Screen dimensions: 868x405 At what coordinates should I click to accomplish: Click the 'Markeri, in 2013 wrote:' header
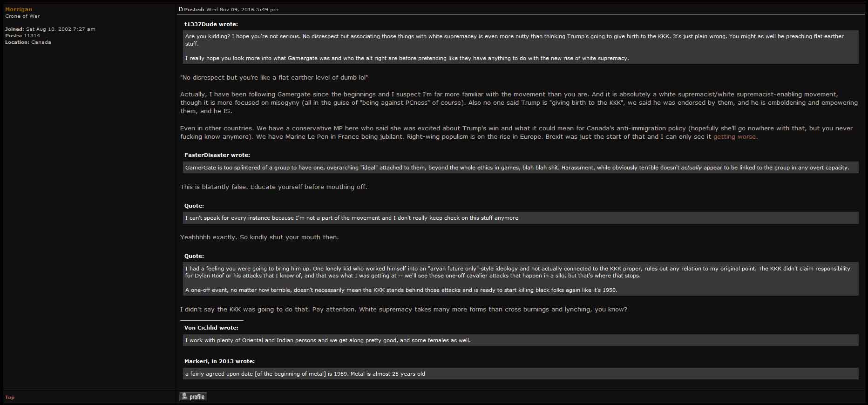tap(219, 361)
